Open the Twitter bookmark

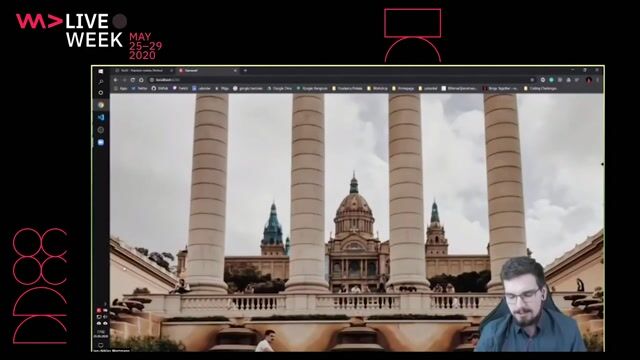(x=139, y=88)
